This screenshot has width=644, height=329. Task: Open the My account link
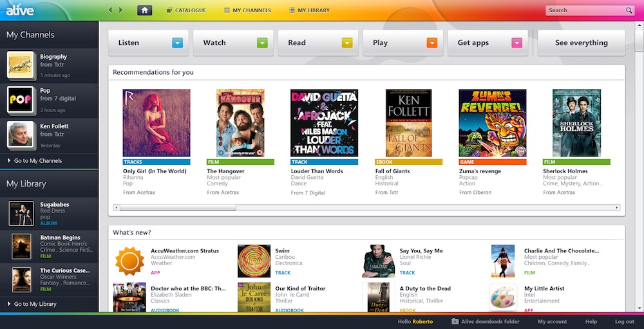click(552, 321)
